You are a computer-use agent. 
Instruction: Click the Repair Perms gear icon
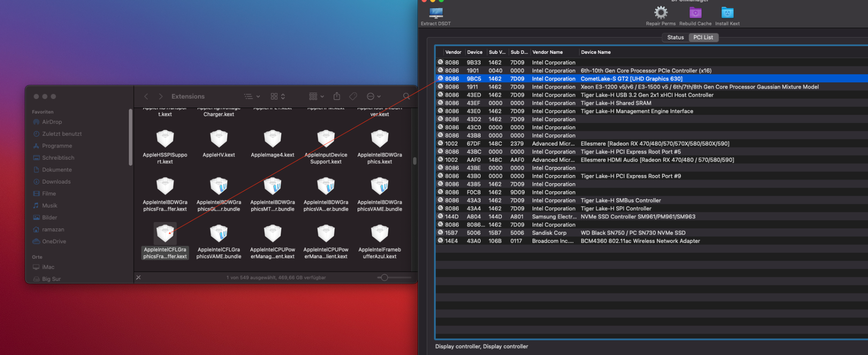660,13
